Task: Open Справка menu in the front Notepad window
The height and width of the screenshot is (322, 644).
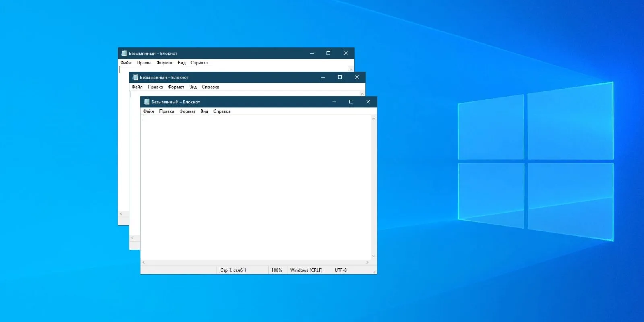Action: [222, 111]
